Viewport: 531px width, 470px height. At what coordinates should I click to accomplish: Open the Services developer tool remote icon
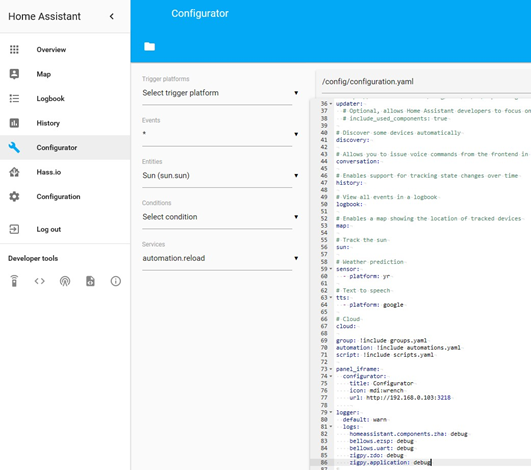14,281
